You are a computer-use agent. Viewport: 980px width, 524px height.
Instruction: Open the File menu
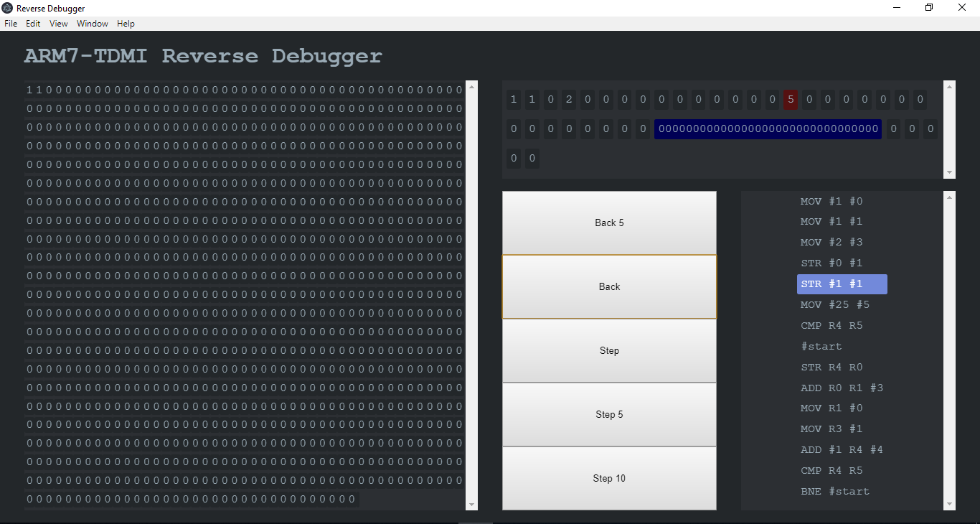point(11,24)
